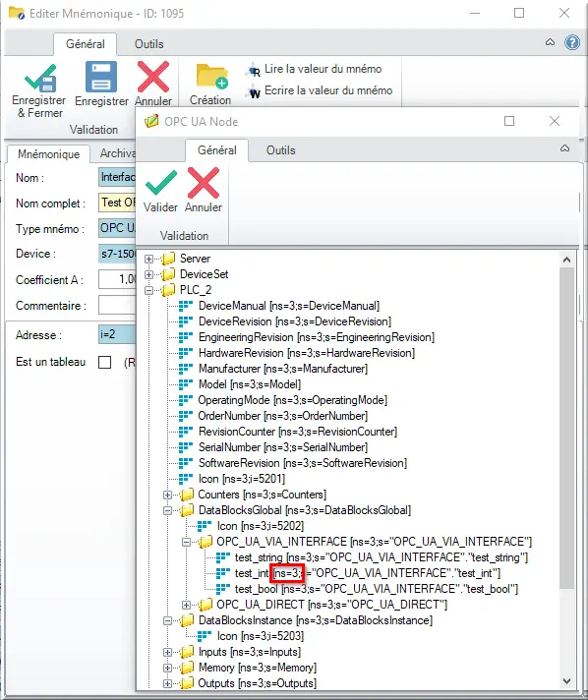Click the Enregistrer & Fermer icon
This screenshot has height=700, width=588.
click(40, 78)
